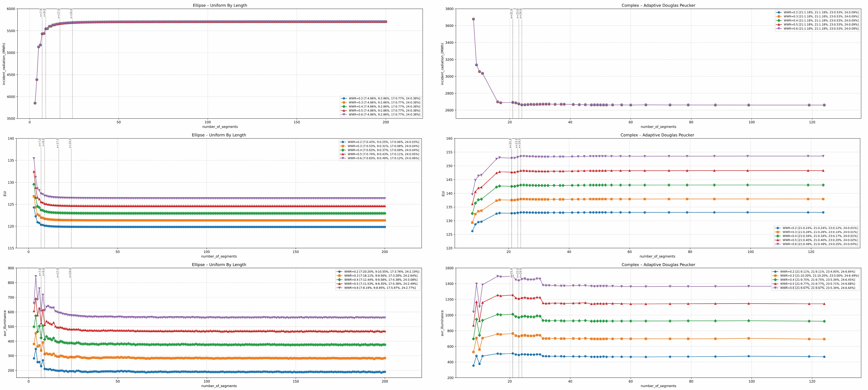Click y-axis tick label '115'
The image size is (868, 390).
click(11, 248)
